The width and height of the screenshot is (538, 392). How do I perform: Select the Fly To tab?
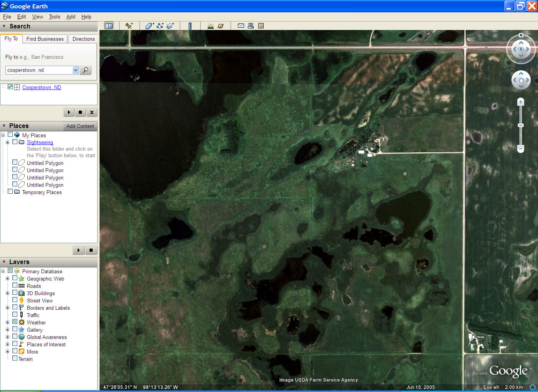pos(11,38)
